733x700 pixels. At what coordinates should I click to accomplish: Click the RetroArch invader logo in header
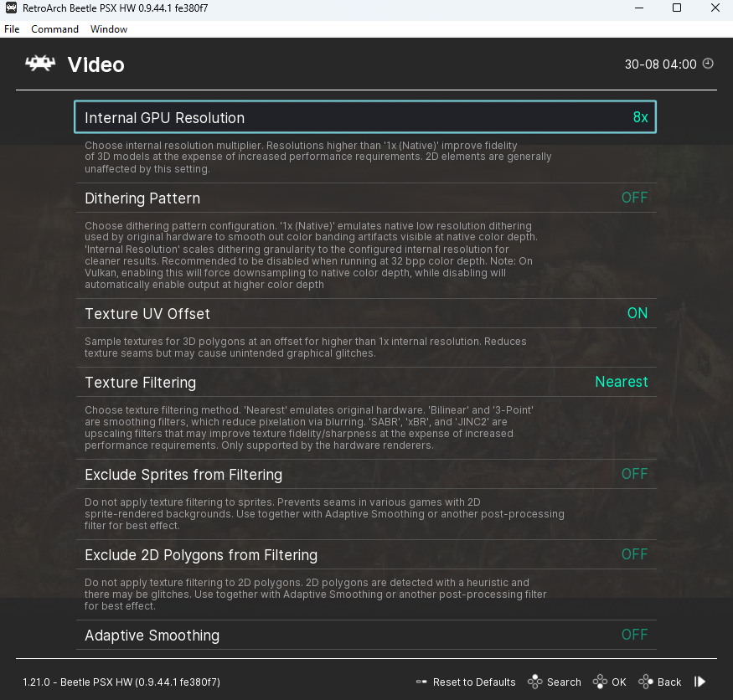click(40, 64)
